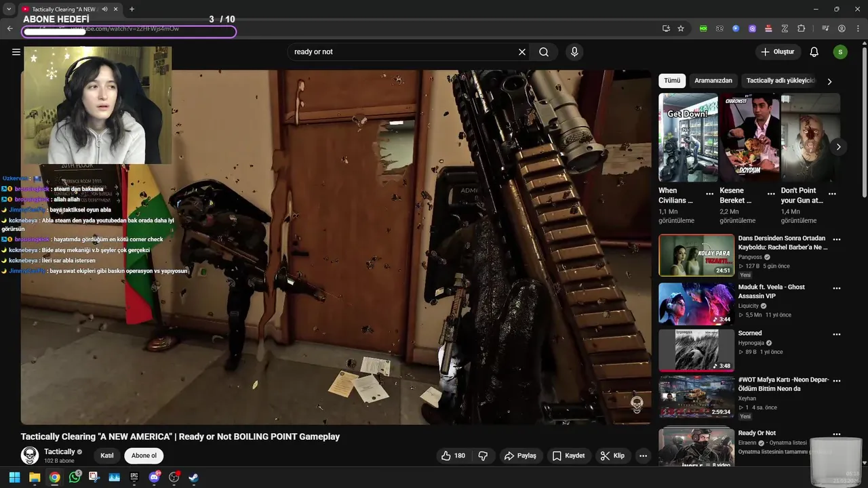Open Discord from the taskbar

tap(154, 477)
